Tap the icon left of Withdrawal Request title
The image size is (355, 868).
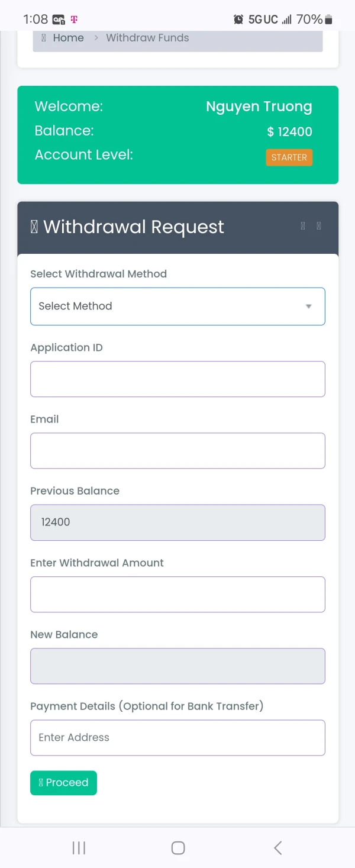[34, 227]
